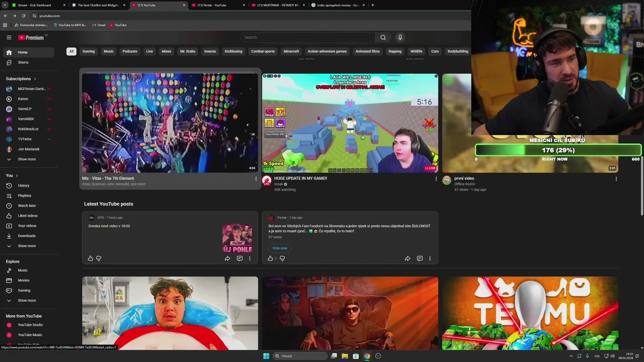Viewport: 644px width, 362px height.
Task: Select the Animated films chip
Action: [368, 51]
